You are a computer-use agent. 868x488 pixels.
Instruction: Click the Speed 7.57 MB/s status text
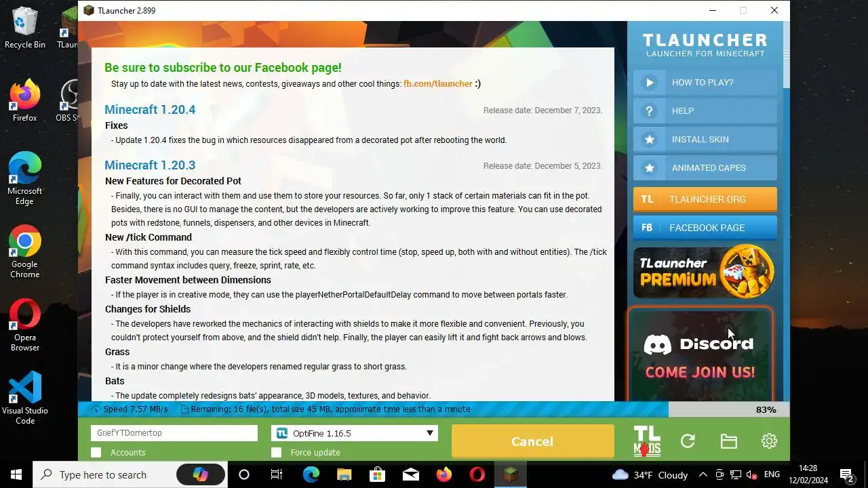pos(135,409)
